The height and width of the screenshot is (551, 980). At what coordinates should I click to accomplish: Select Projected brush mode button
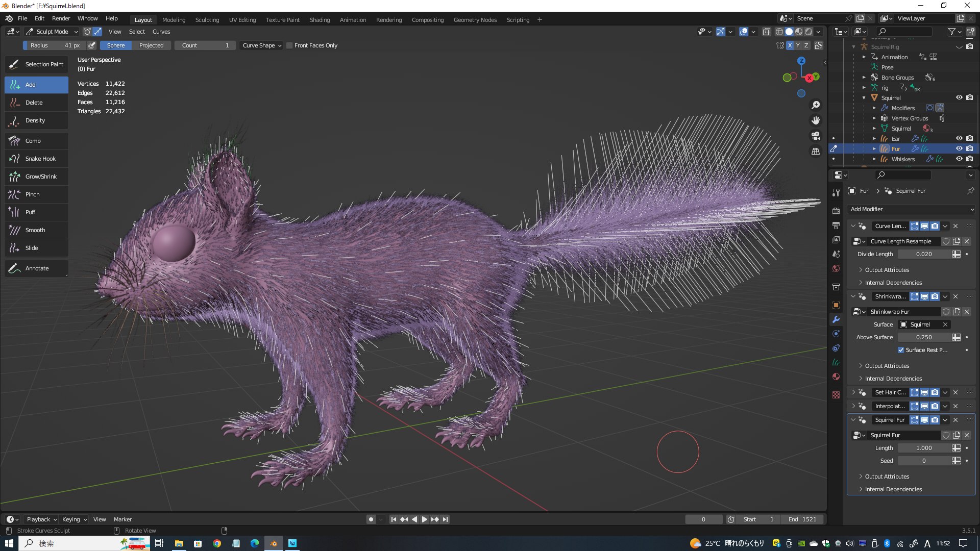(x=152, y=45)
